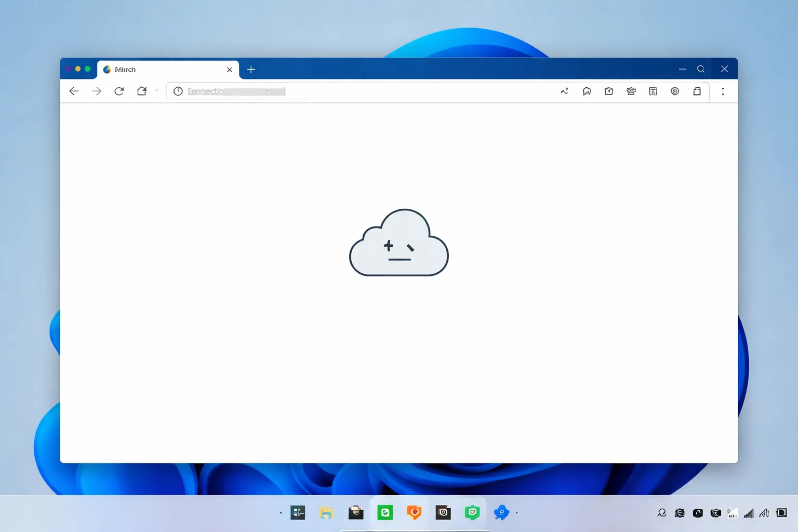This screenshot has width=798, height=532.
Task: Click the circular target toolbar icon
Action: 675,91
